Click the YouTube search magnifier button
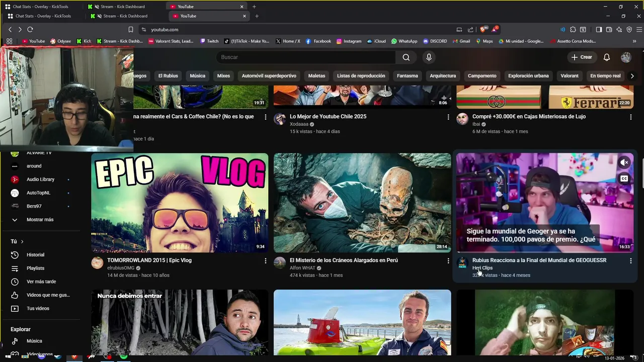Viewport: 644px width, 362px height. coord(406,57)
